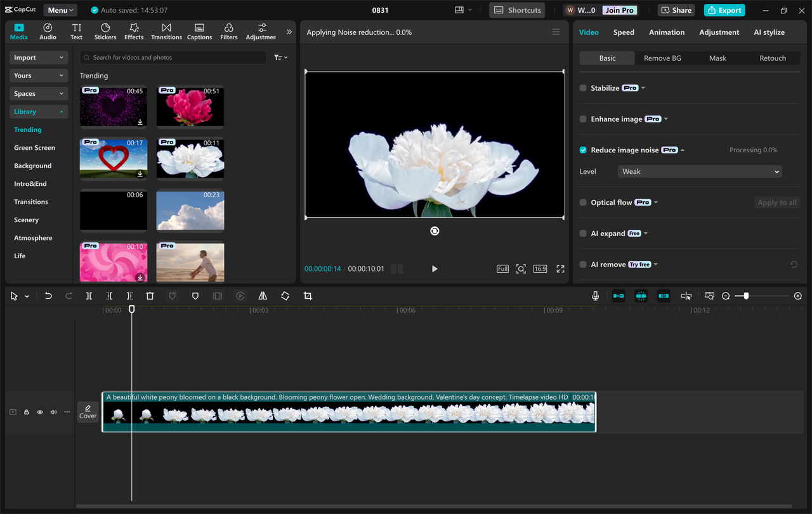Image resolution: width=812 pixels, height=514 pixels.
Task: Switch to the Remove BG tab
Action: coord(662,58)
